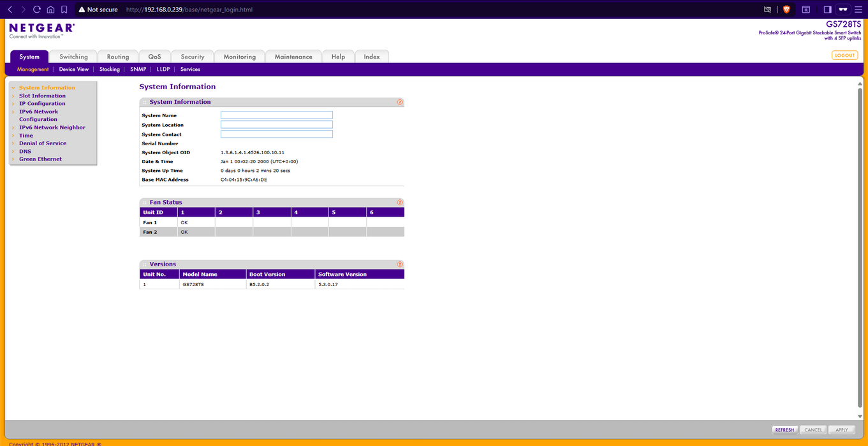Expand the IPv6 Network Configuration arrow
Image resolution: width=868 pixels, height=446 pixels.
(13, 112)
